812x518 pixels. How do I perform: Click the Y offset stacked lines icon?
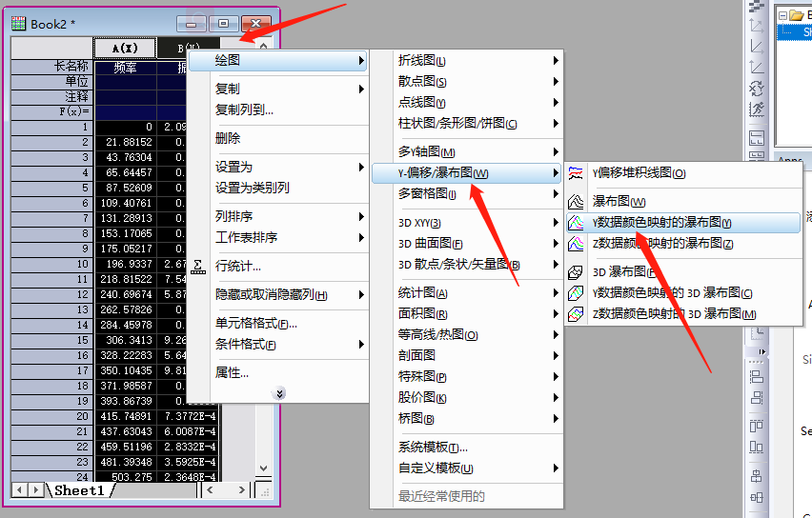click(x=576, y=173)
